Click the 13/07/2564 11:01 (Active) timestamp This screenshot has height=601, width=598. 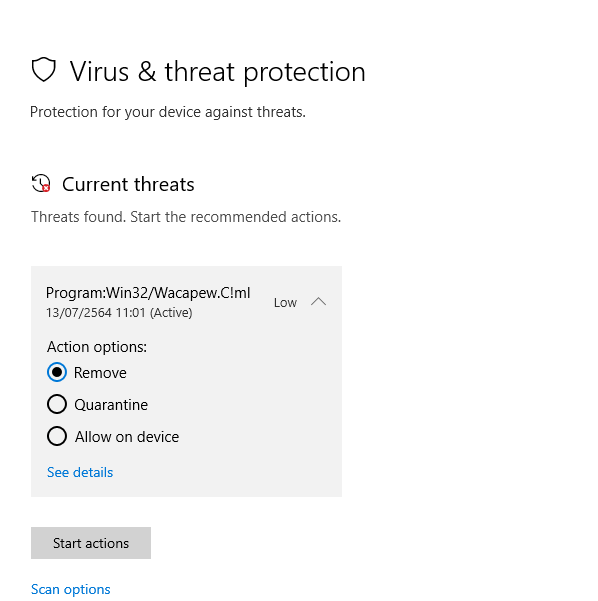pos(119,313)
